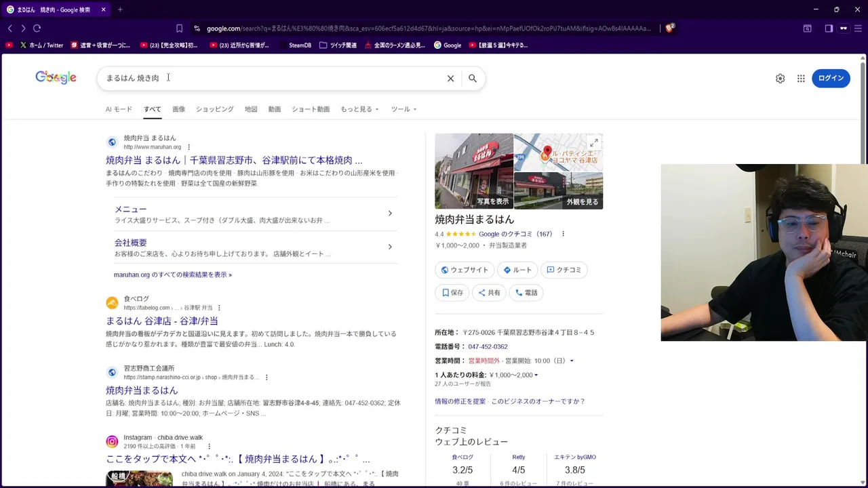Open more options for Instagram result
The image size is (868, 488).
[209, 447]
